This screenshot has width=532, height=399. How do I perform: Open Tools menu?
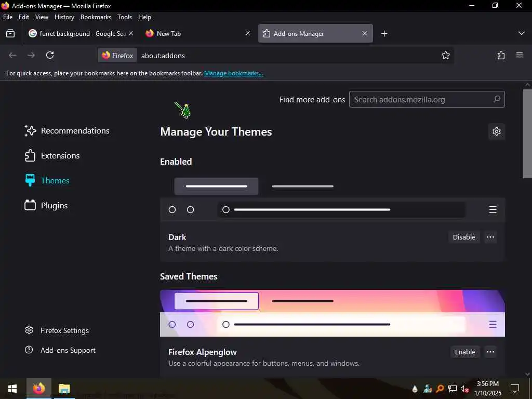[125, 17]
